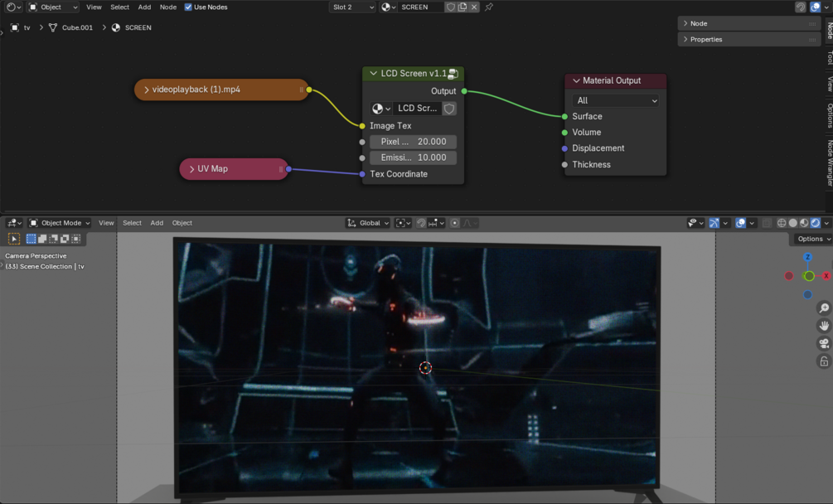Toggle viewport overlays display

click(740, 223)
